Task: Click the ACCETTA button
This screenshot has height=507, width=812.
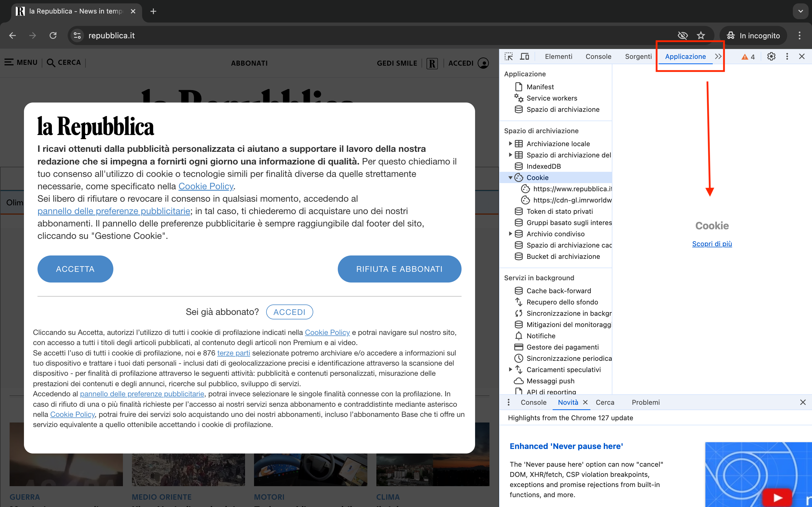Action: pos(75,269)
